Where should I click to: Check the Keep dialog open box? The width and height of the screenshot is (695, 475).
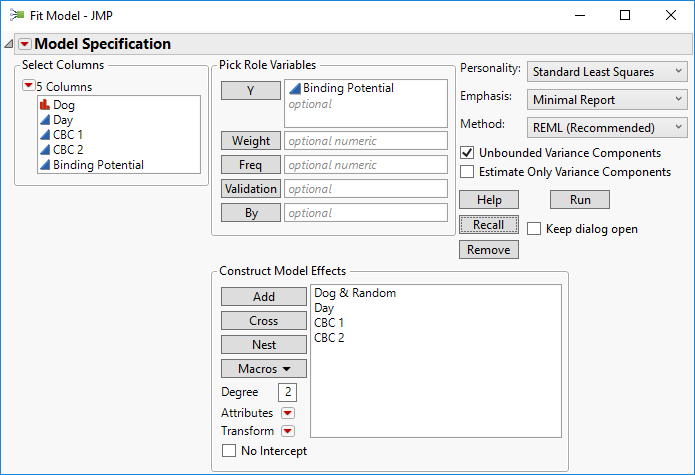point(534,229)
